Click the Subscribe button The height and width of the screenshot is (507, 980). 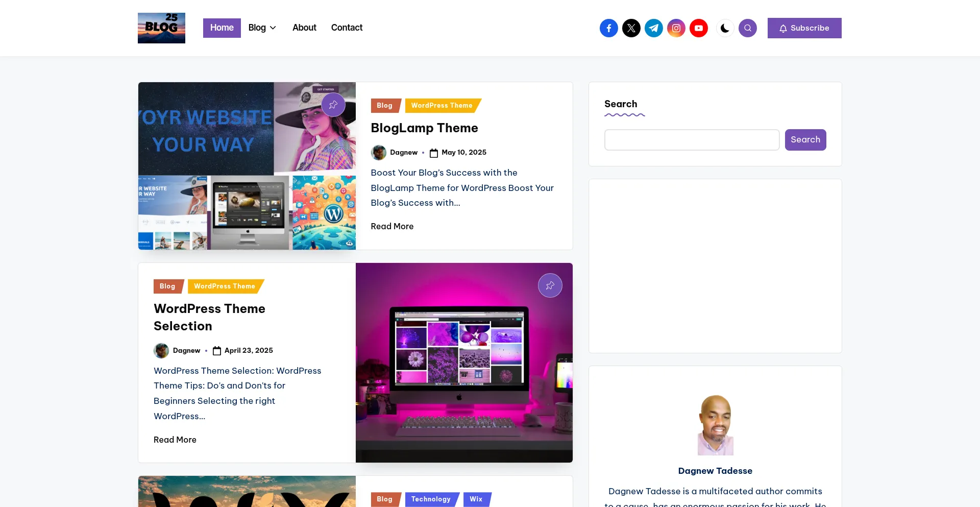tap(804, 28)
